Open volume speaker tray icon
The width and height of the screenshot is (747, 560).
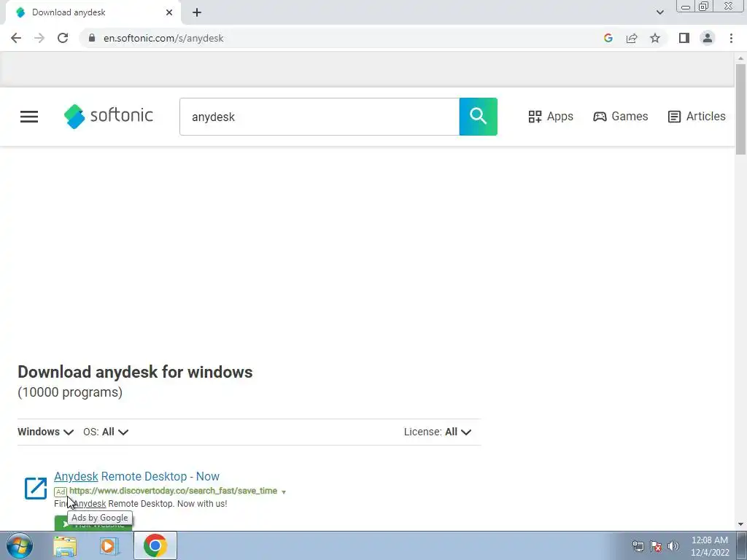coord(673,546)
